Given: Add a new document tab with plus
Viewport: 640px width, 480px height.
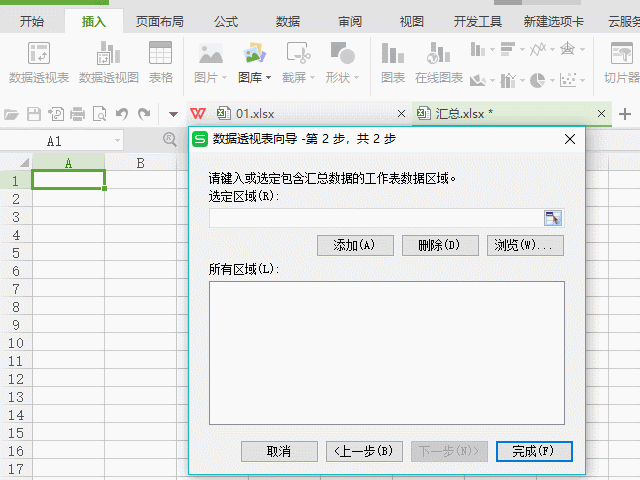Looking at the screenshot, I should click(x=624, y=114).
